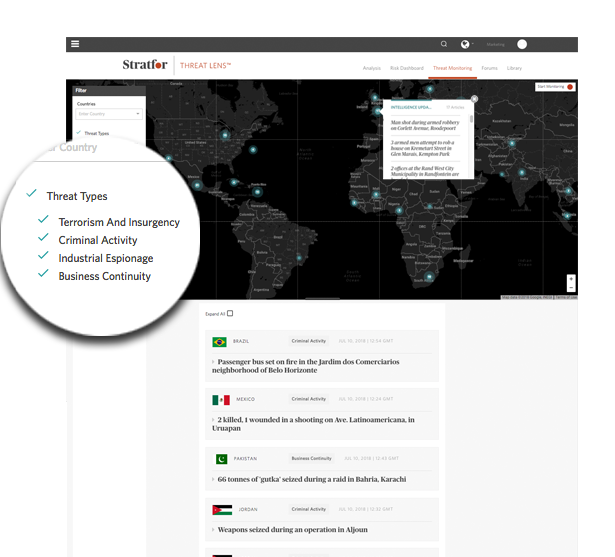Open 'Man shot during armed robbery' popup article

click(x=425, y=125)
